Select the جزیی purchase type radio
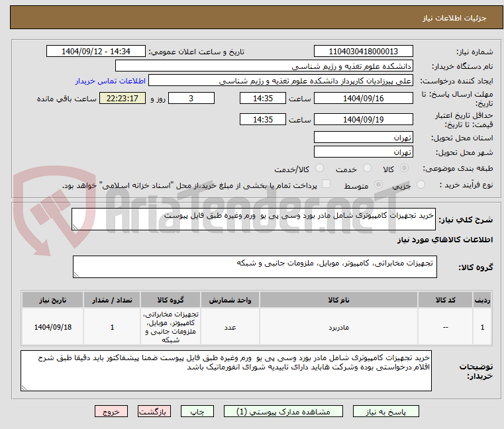504x429 pixels. pos(421,185)
